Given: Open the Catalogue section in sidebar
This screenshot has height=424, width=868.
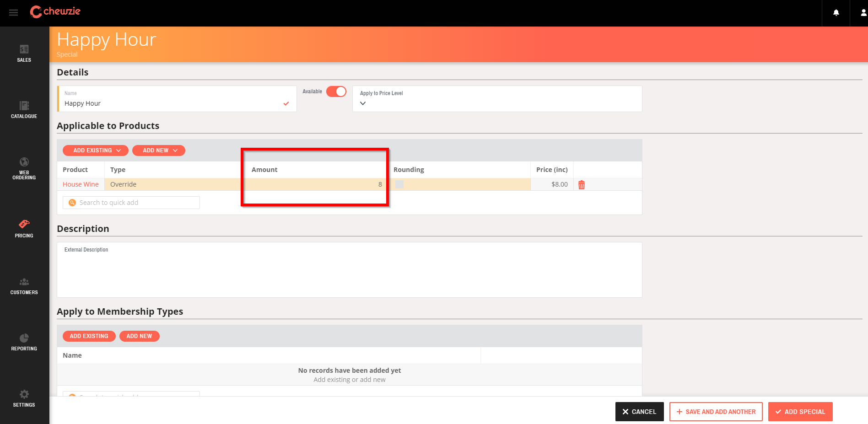Looking at the screenshot, I should (24, 110).
